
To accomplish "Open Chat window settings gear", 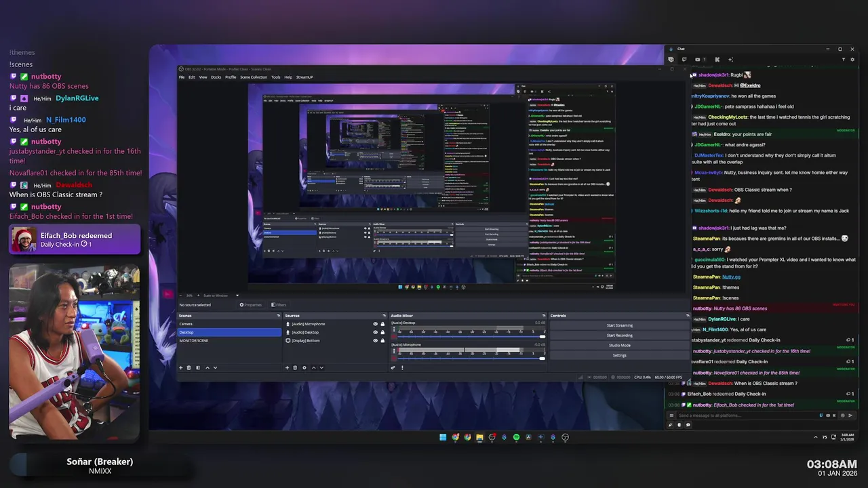I will (x=852, y=60).
